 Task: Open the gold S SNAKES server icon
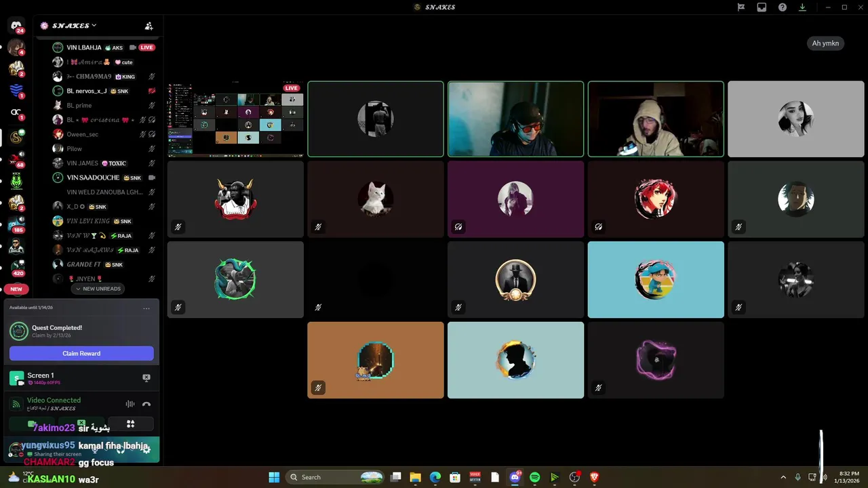pyautogui.click(x=16, y=138)
